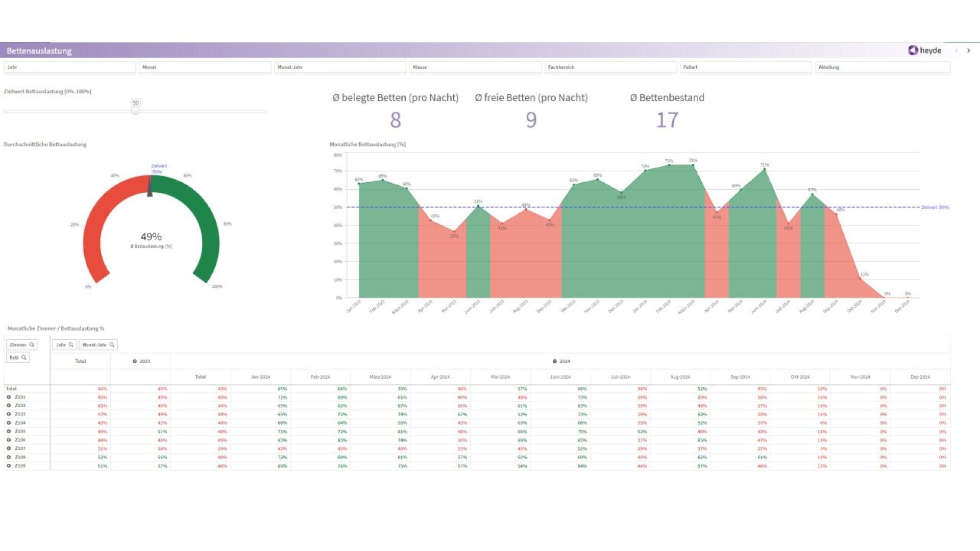The width and height of the screenshot is (980, 551).
Task: Open the Klasse filter pane
Action: tap(475, 67)
